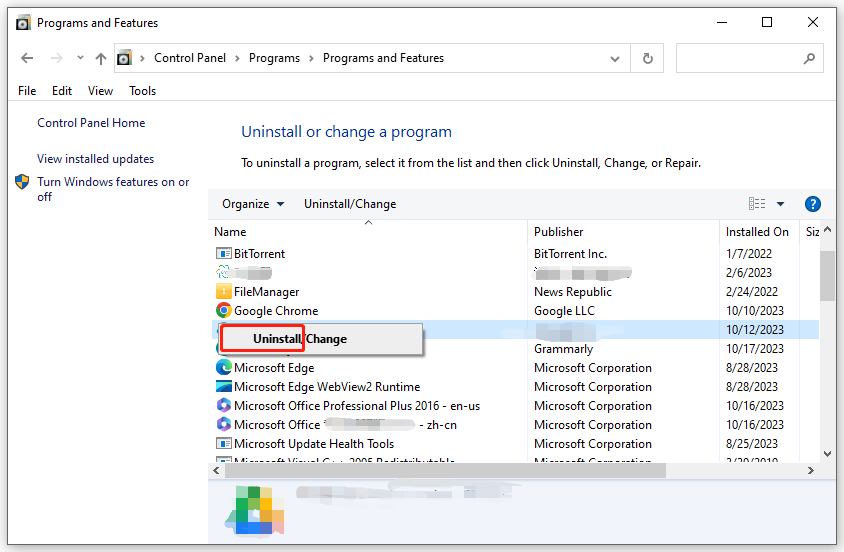Click the Back navigation arrow

point(27,59)
